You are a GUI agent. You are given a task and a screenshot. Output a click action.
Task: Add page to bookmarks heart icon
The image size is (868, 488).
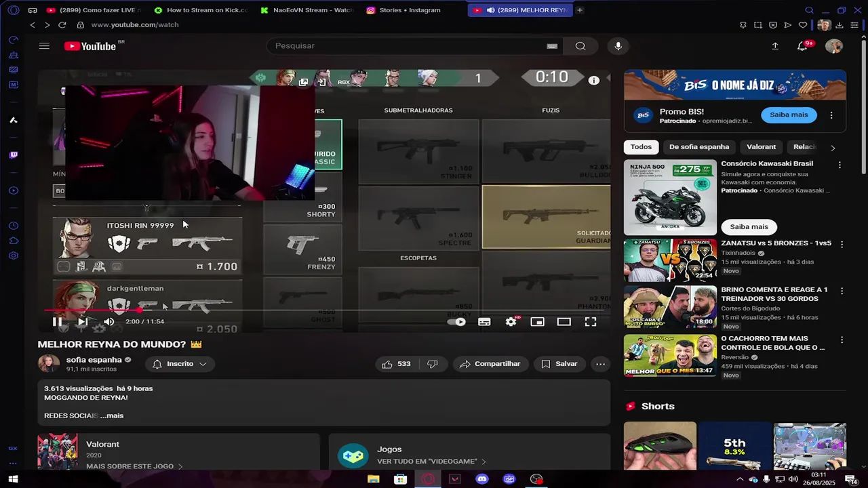802,25
